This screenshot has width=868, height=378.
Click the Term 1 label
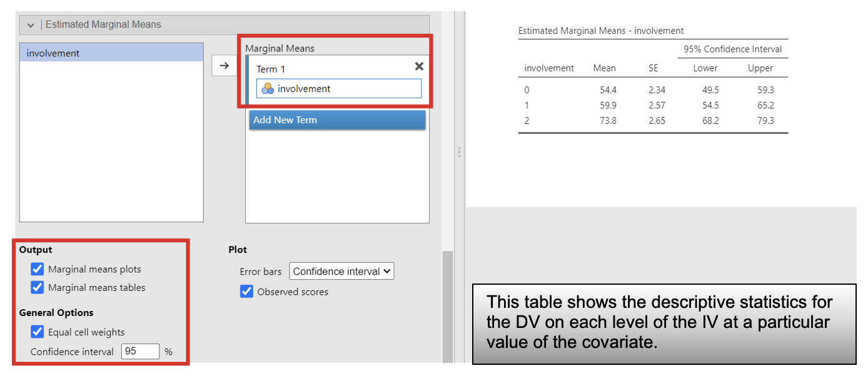tap(271, 69)
